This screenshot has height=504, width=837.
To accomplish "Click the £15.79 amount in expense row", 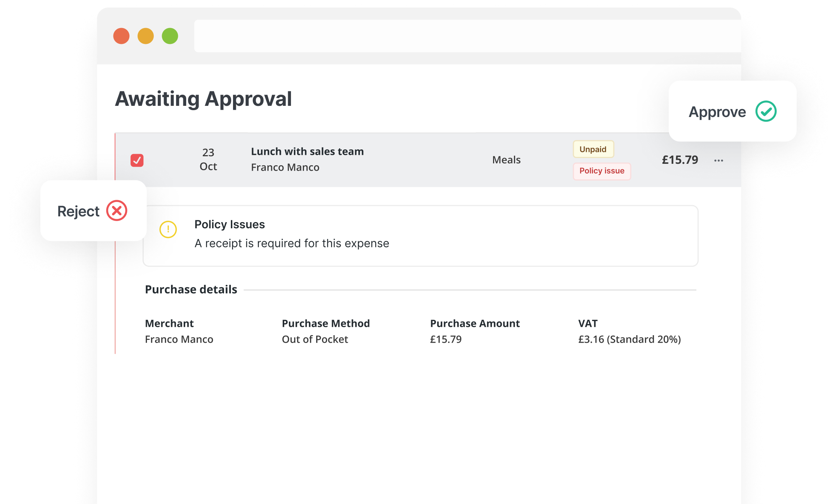I will (680, 160).
